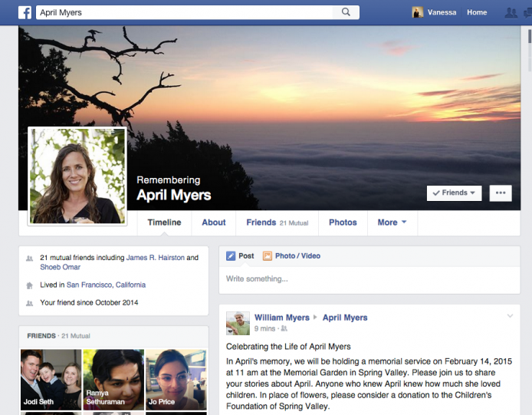The height and width of the screenshot is (415, 532).
Task: Click Vanessa's profile picture in top bar
Action: click(418, 12)
